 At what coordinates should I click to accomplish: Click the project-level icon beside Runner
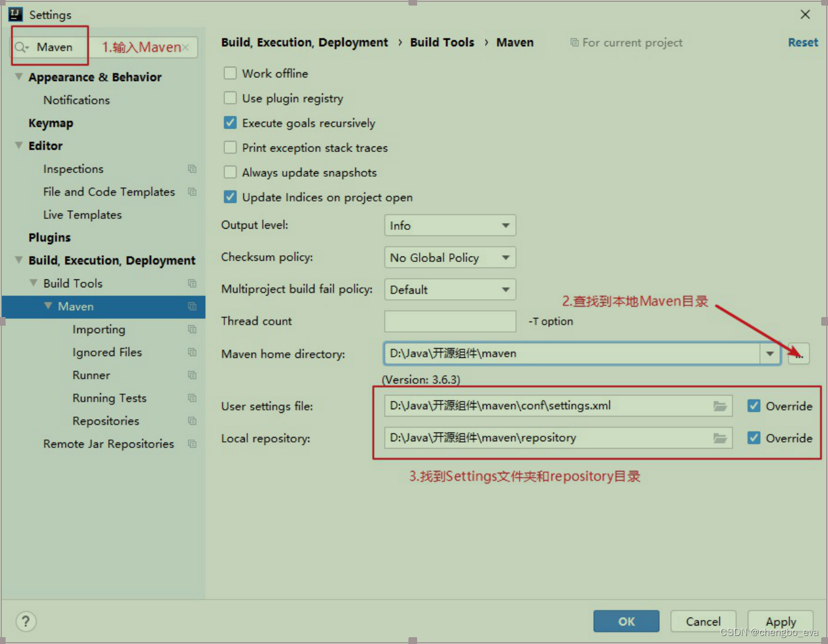click(x=192, y=375)
